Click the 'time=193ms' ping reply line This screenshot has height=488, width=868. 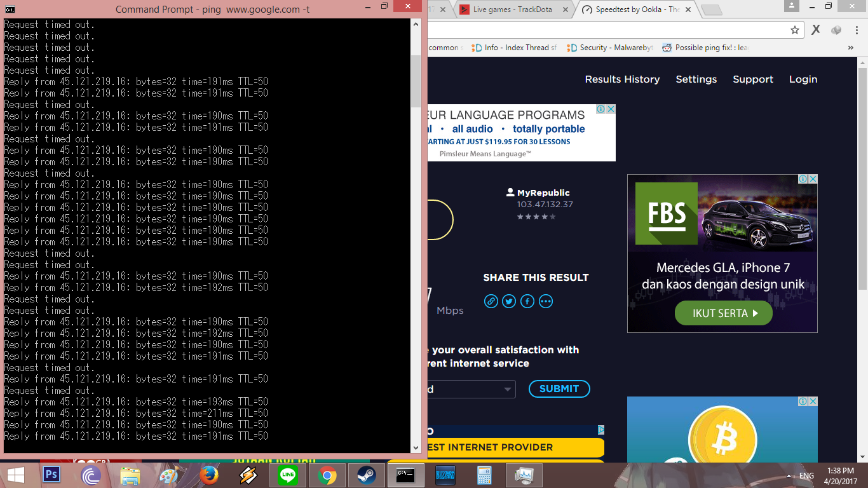coord(136,402)
